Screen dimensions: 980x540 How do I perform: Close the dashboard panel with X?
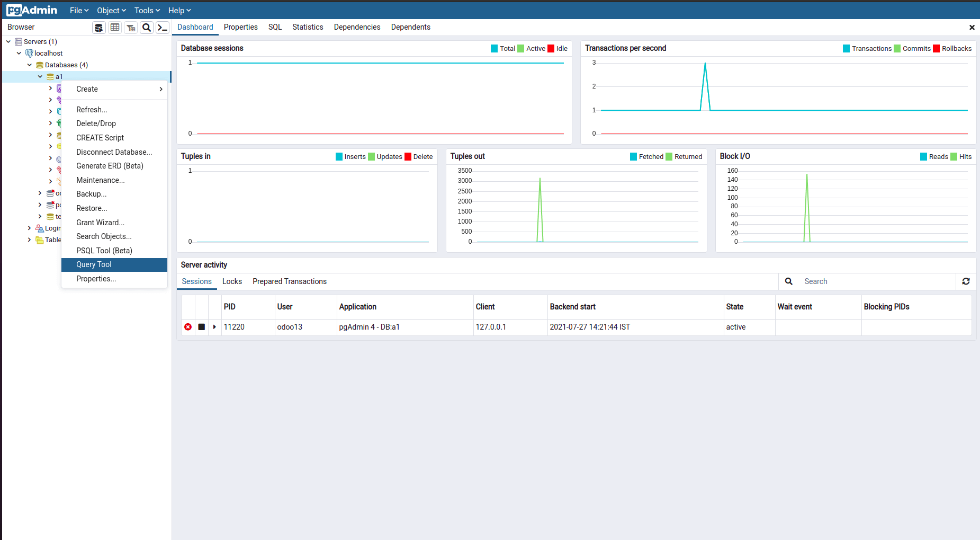(972, 28)
